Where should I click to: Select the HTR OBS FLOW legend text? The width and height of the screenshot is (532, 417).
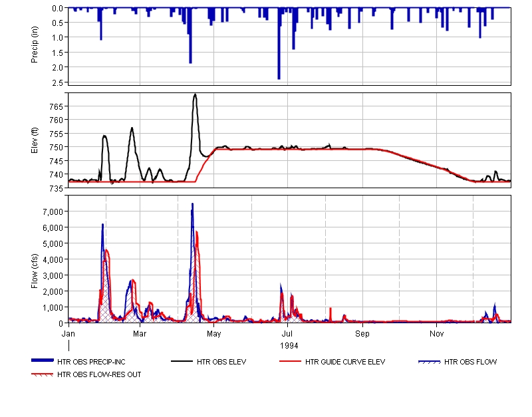pos(471,362)
